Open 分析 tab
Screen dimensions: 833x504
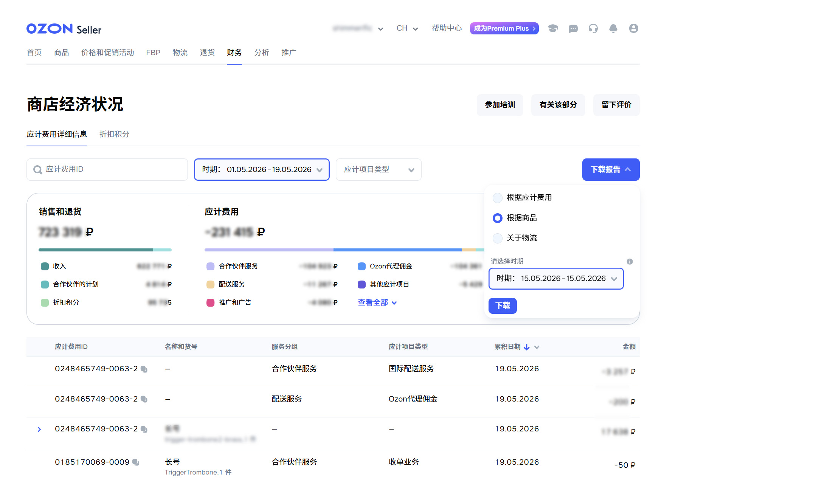tap(262, 53)
